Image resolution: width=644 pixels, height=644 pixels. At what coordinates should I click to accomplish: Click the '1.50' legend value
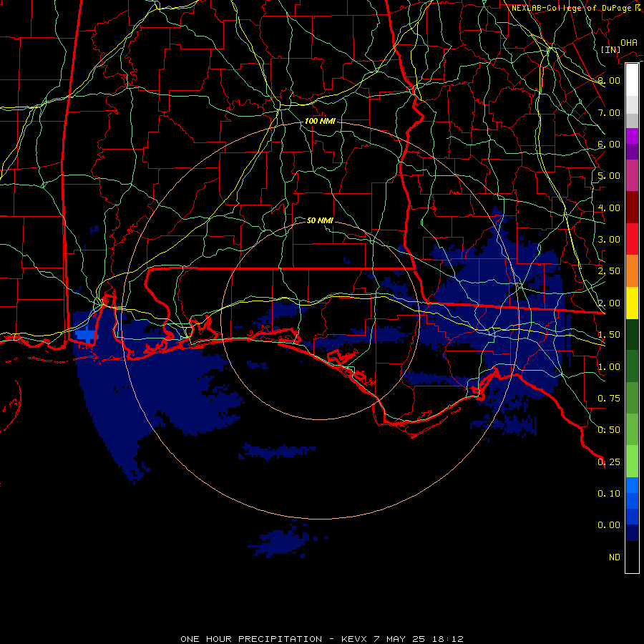point(609,335)
